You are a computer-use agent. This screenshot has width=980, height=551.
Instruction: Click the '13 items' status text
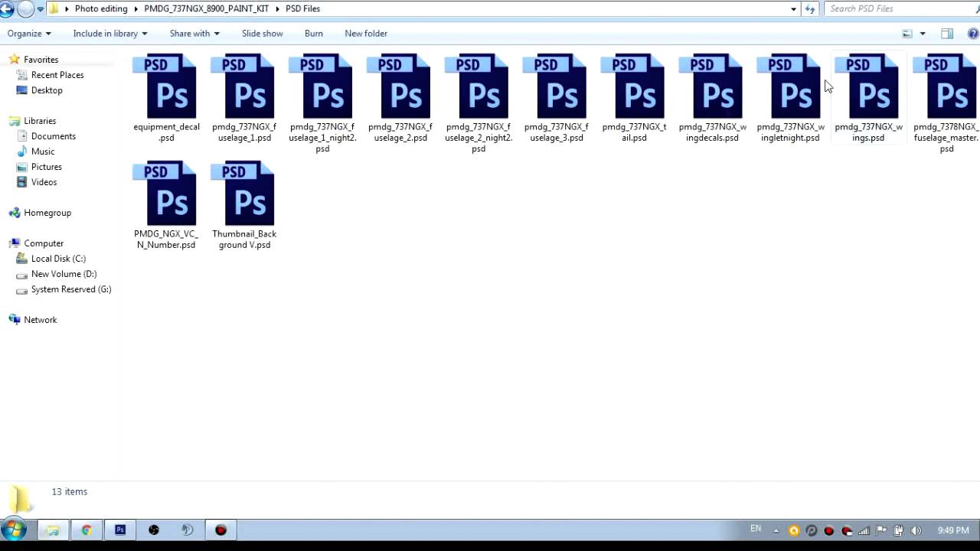click(x=70, y=491)
